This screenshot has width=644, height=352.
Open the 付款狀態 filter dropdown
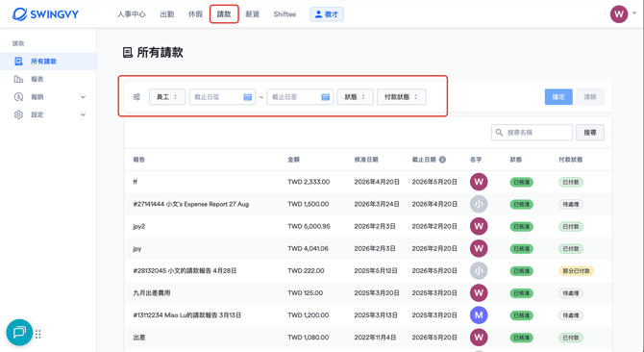[x=401, y=97]
